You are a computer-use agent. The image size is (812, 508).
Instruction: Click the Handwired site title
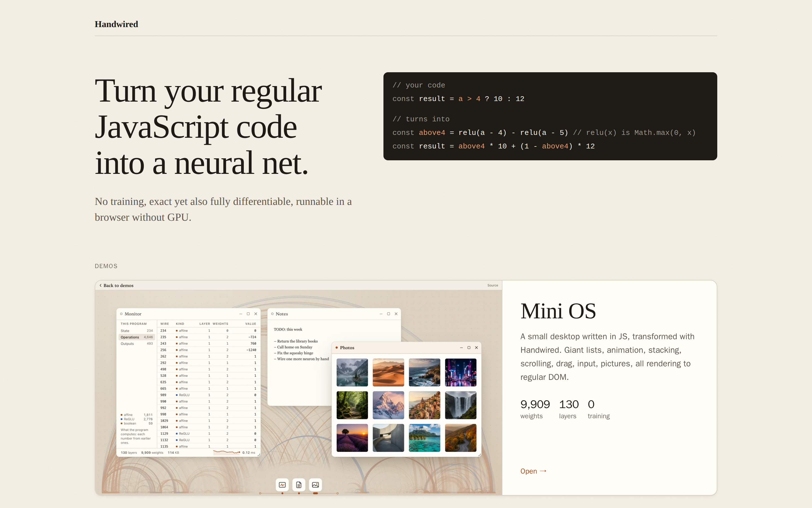[x=116, y=24]
